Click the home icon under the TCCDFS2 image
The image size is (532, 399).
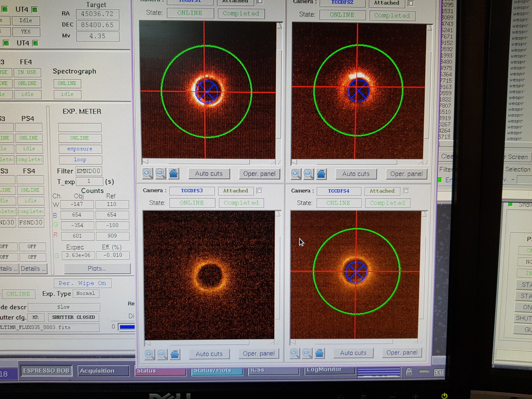pyautogui.click(x=321, y=174)
